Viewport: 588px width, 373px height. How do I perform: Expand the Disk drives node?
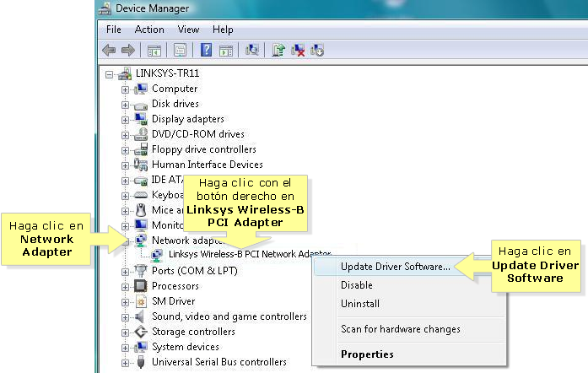pyautogui.click(x=125, y=105)
